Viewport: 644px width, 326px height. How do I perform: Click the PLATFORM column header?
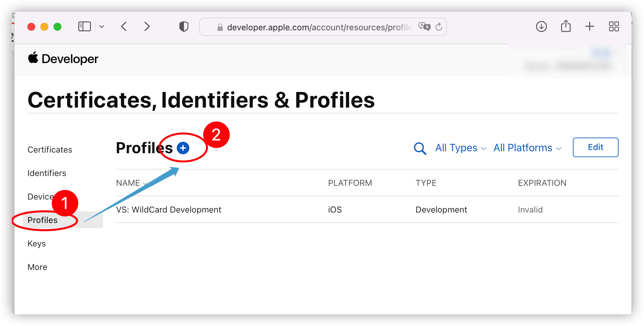(350, 183)
